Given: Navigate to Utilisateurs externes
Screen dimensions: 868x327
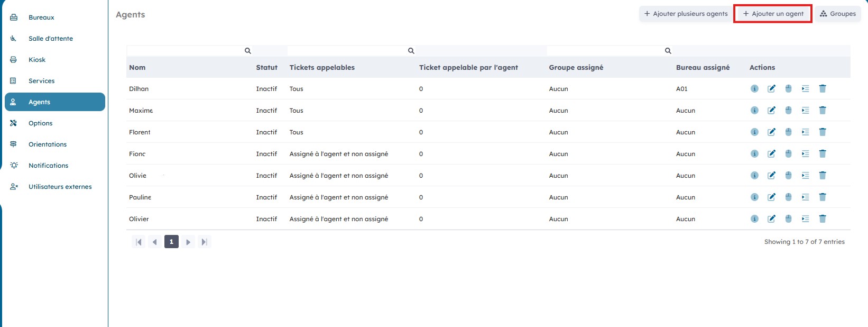Looking at the screenshot, I should click(x=60, y=187).
